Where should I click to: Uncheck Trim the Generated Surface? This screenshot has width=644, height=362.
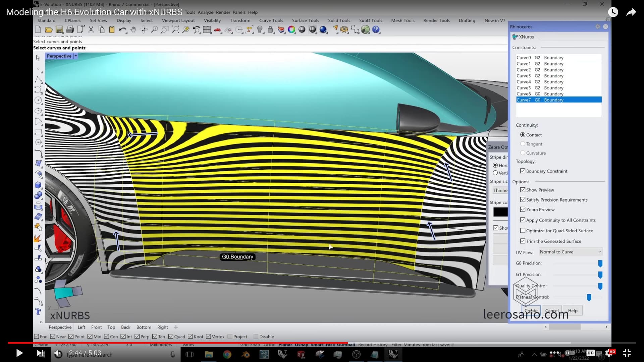coord(523,241)
